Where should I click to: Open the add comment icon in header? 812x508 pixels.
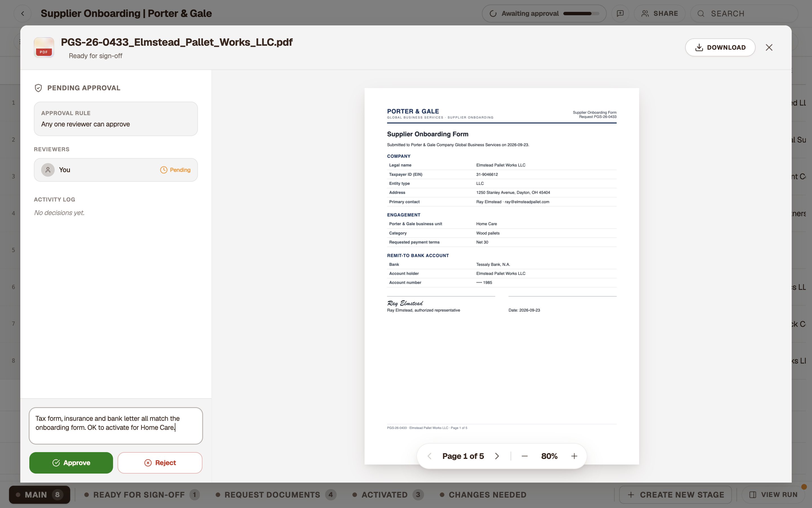[620, 14]
